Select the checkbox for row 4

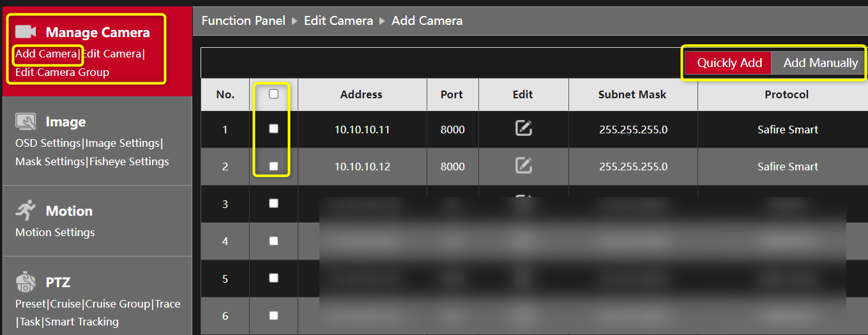point(274,241)
